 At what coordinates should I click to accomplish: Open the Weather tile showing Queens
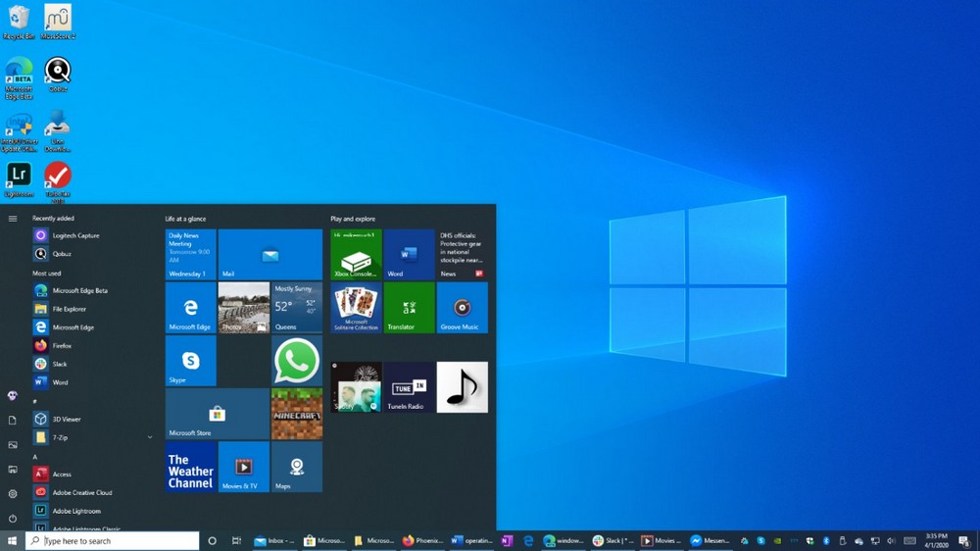[297, 308]
